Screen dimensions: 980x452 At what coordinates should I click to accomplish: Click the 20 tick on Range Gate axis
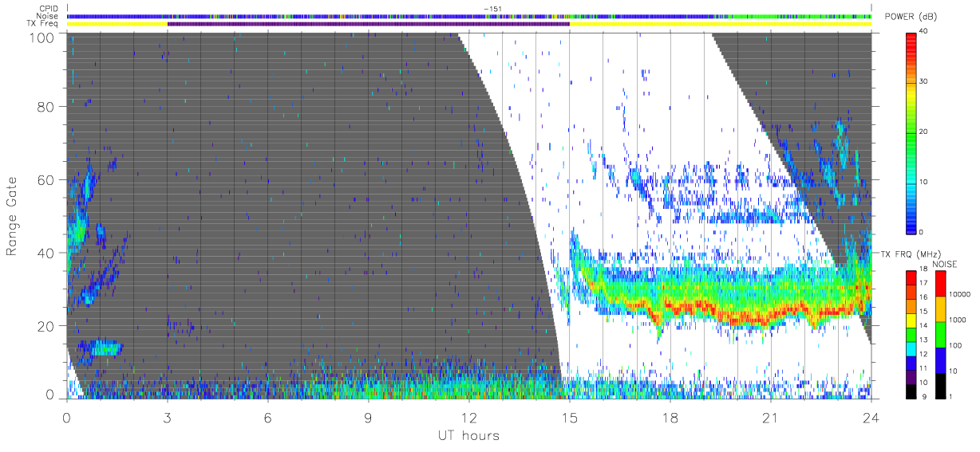48,326
